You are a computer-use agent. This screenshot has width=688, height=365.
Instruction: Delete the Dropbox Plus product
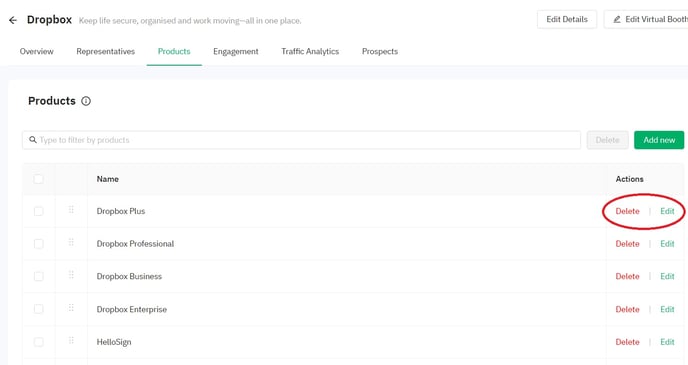(x=627, y=211)
